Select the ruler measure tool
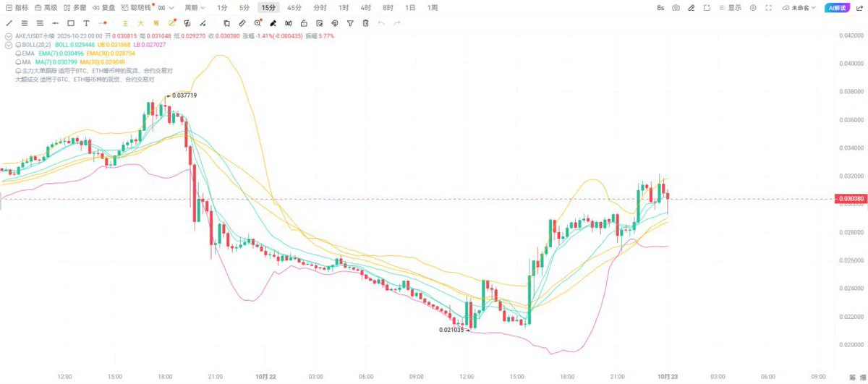Viewport: 868px width, 384px height. click(242, 23)
